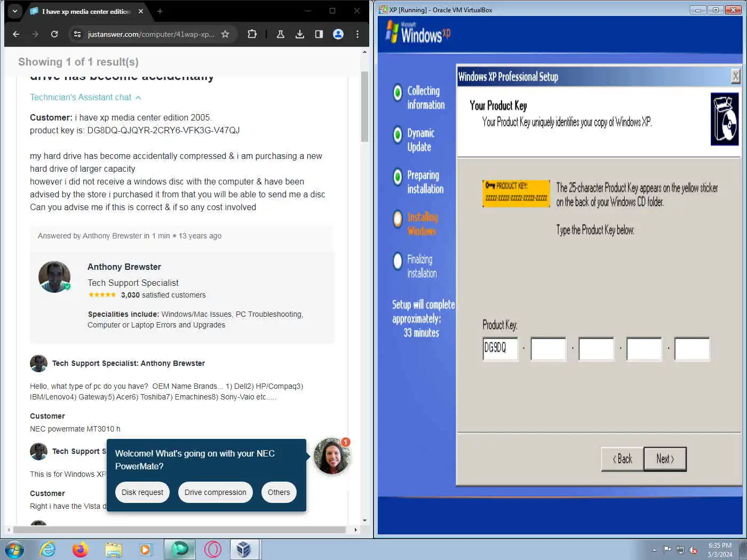Click the VirtualBox window title icon

click(x=383, y=10)
